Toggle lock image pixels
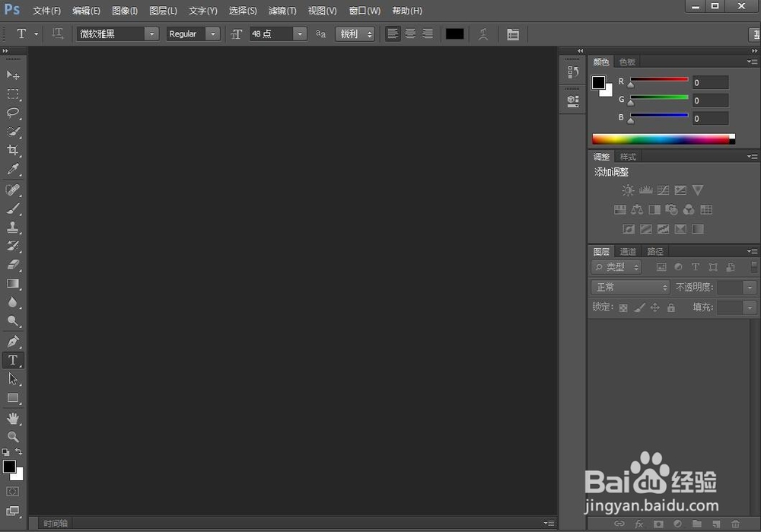The height and width of the screenshot is (532, 761). click(640, 307)
